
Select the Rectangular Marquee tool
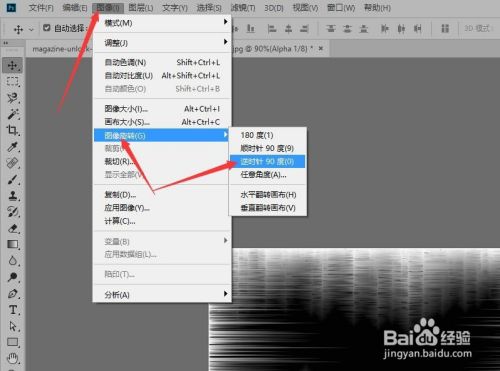(x=12, y=81)
